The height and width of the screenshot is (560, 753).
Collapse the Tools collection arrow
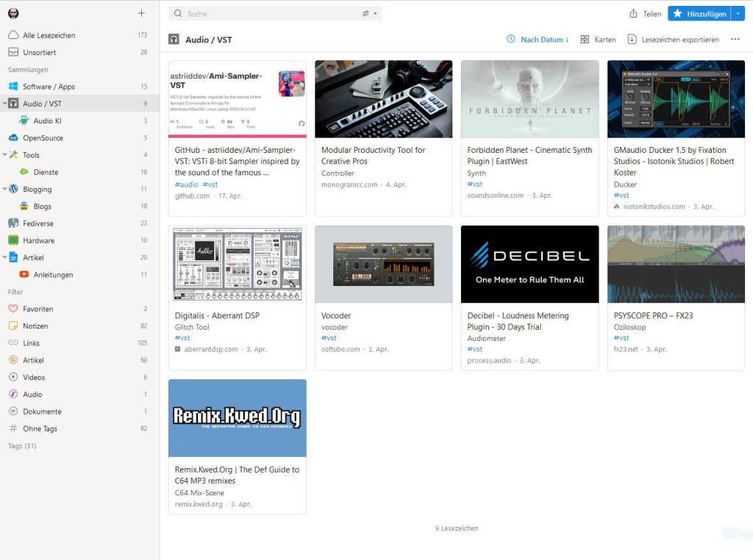(x=4, y=154)
